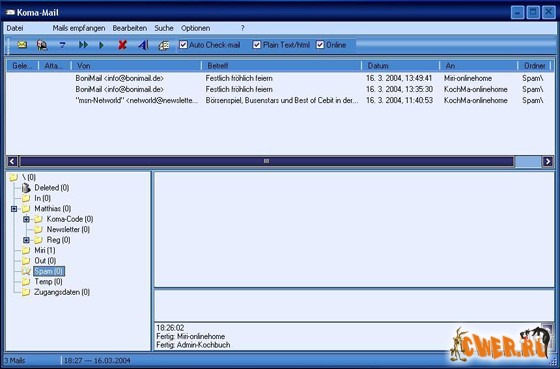
Task: Open the Optionen menu
Action: 195,28
